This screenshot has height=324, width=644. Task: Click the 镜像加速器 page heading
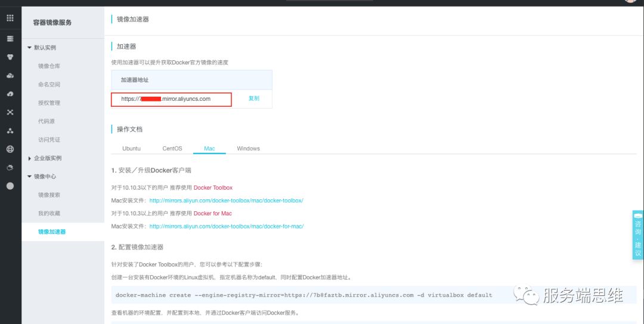(x=132, y=19)
